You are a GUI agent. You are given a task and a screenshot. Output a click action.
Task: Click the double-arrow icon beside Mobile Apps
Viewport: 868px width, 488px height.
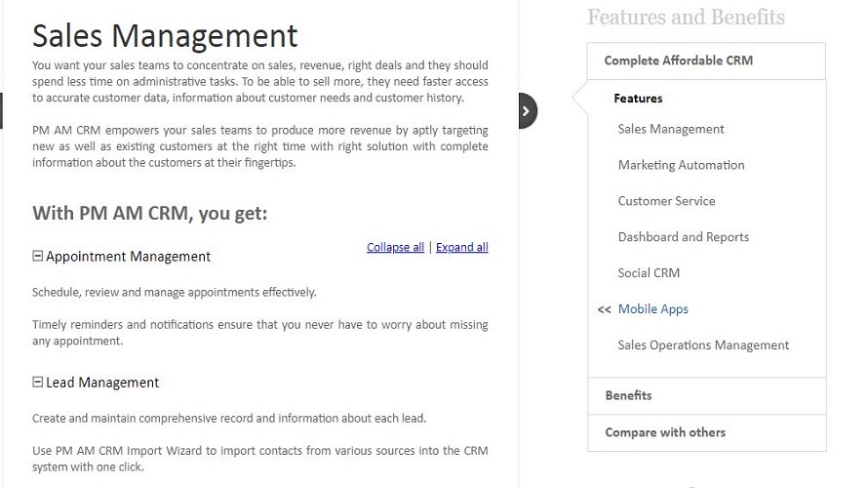604,309
